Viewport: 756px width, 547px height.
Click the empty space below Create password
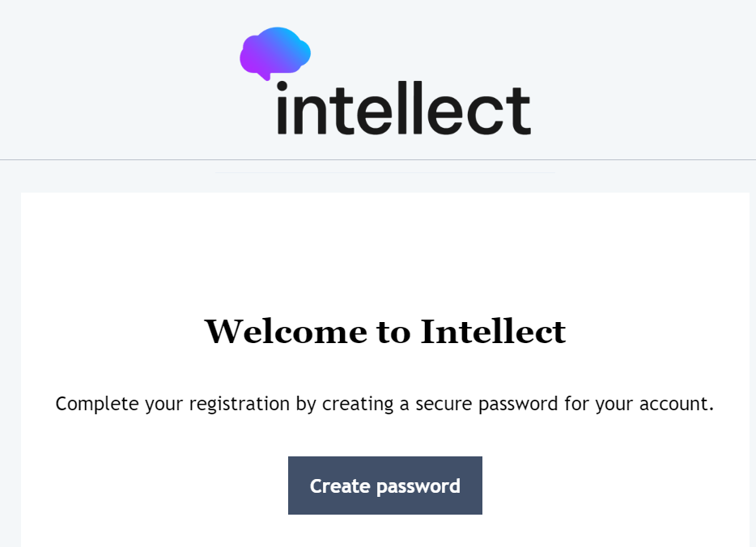(385, 534)
